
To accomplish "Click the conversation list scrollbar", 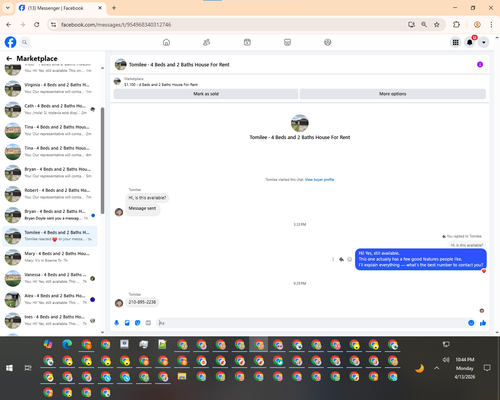I will [x=102, y=161].
